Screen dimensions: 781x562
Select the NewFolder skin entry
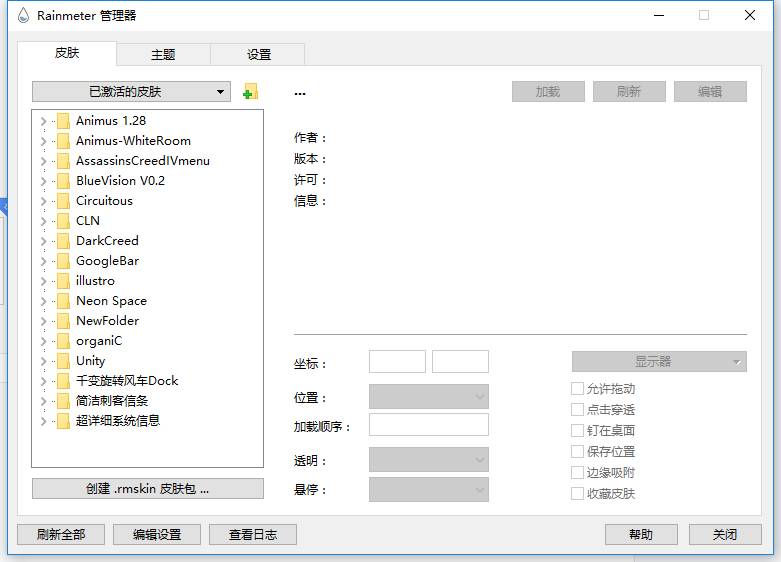pos(108,321)
